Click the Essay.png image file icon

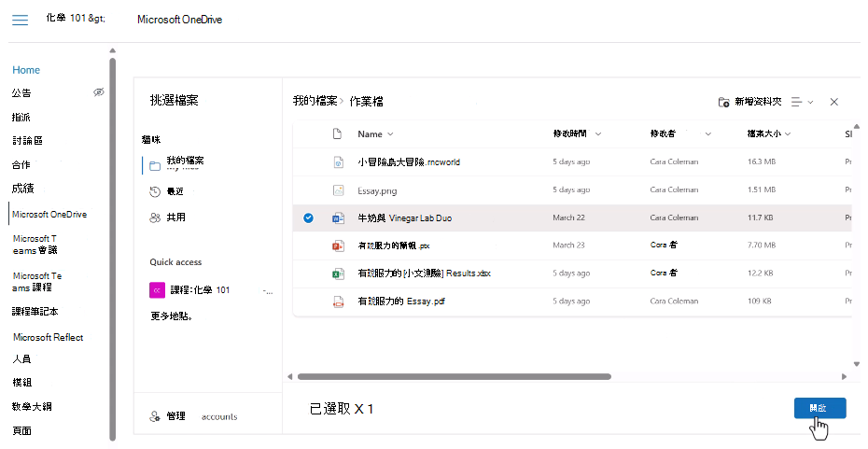338,190
